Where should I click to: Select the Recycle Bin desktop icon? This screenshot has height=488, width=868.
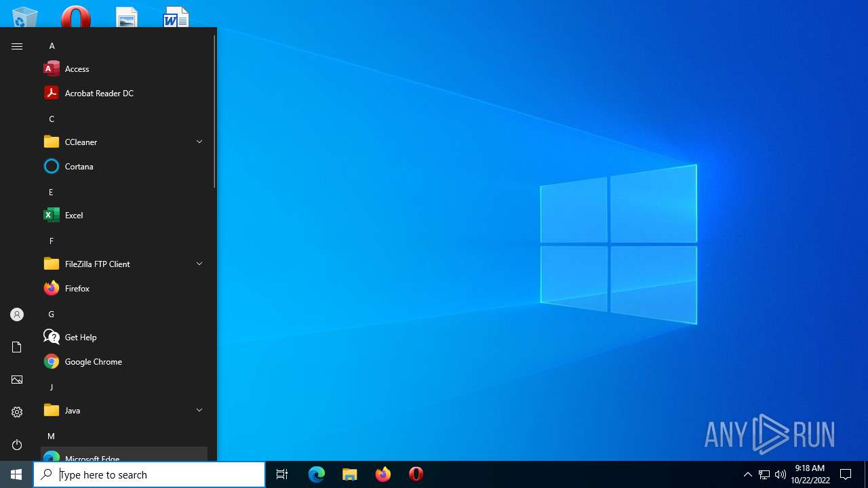[25, 17]
